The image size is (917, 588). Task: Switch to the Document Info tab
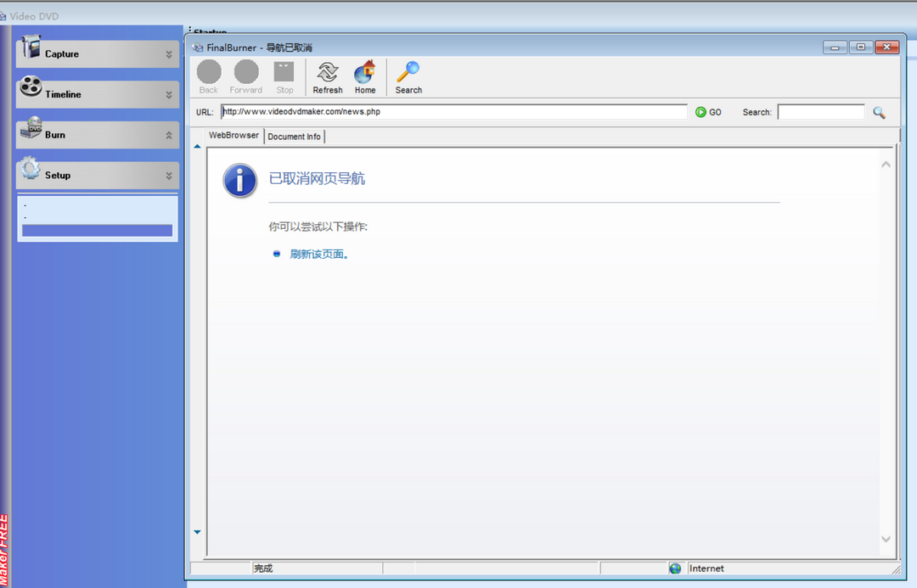pos(294,136)
